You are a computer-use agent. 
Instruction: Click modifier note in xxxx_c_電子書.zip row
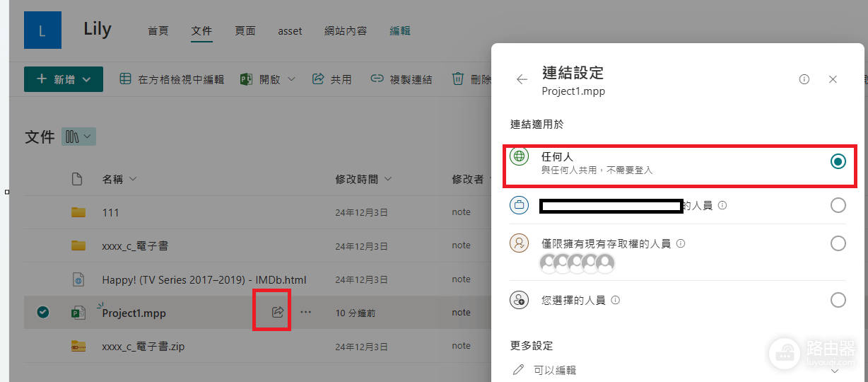461,346
